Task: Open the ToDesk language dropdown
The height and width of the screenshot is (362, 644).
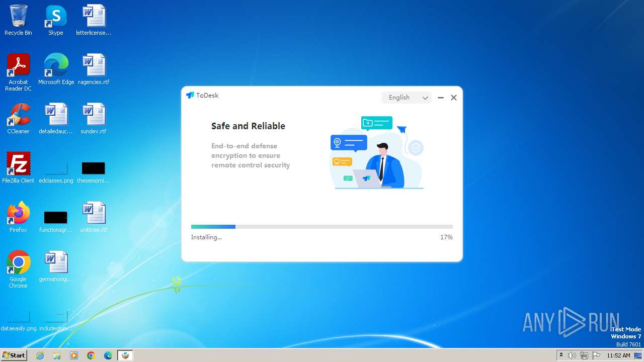Action: (407, 98)
